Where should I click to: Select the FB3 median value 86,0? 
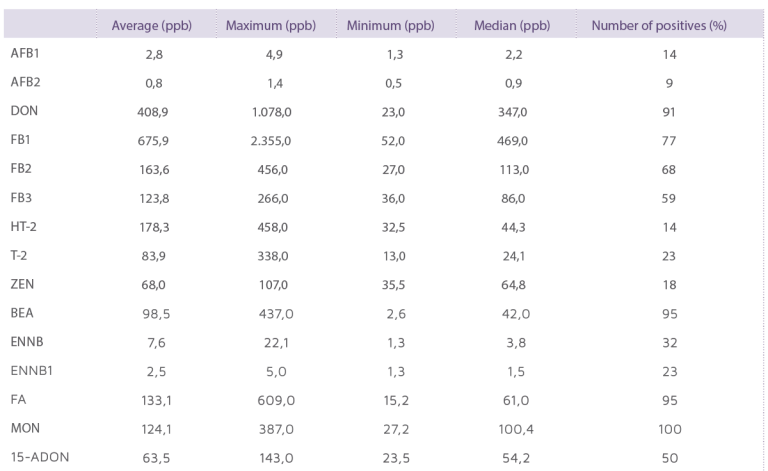[x=513, y=198]
